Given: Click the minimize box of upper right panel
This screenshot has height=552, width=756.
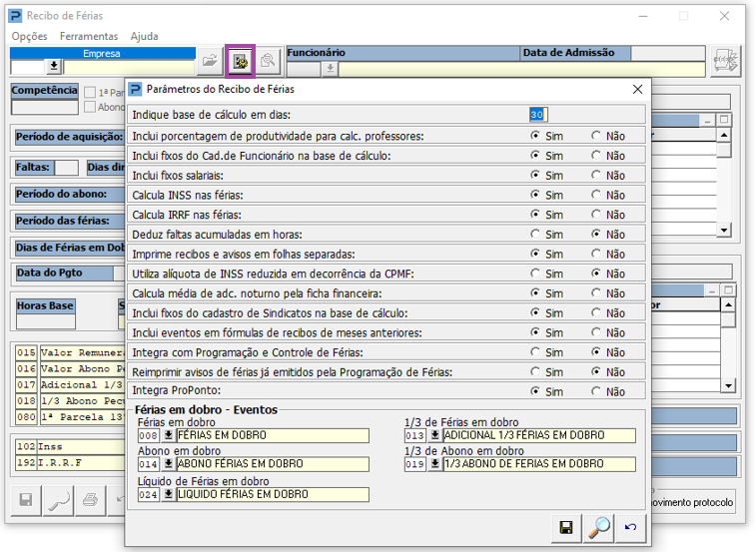Looking at the screenshot, I should pos(707,120).
